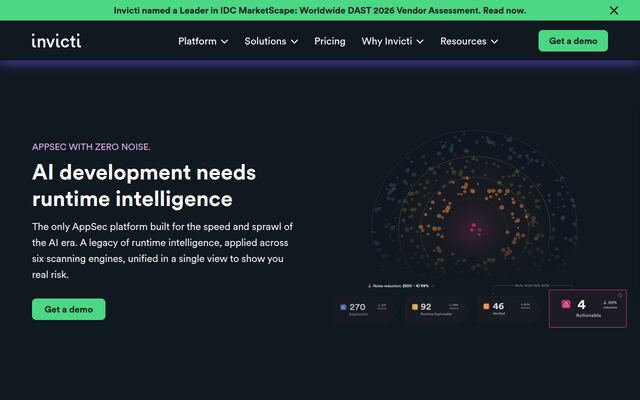This screenshot has width=640, height=400.
Task: Expand the Why Invicti dropdown chevron
Action: (420, 42)
